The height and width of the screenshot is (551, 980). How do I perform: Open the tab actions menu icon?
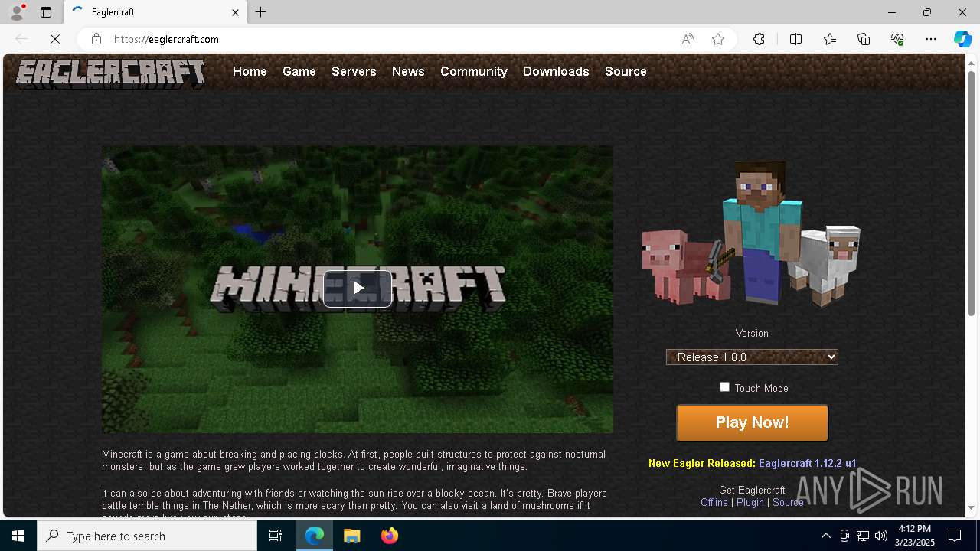pos(46,12)
